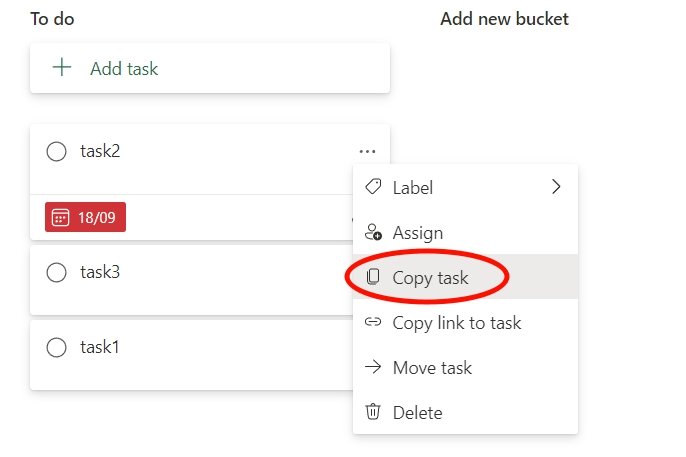The width and height of the screenshot is (686, 457).
Task: Click the Assign person icon
Action: click(373, 233)
